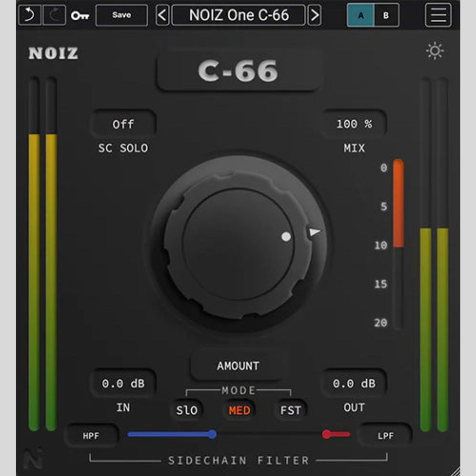Click the window resize grip
The height and width of the screenshot is (476, 476).
[x=455, y=471]
